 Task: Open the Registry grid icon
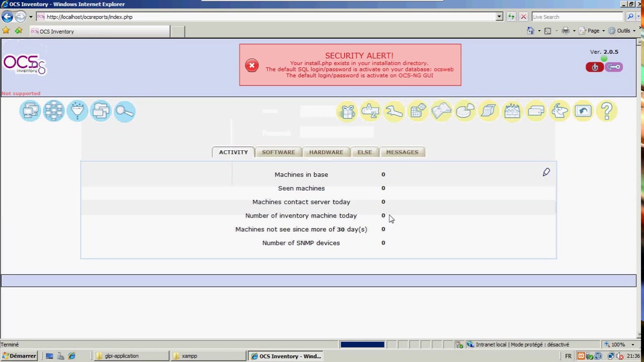418,111
